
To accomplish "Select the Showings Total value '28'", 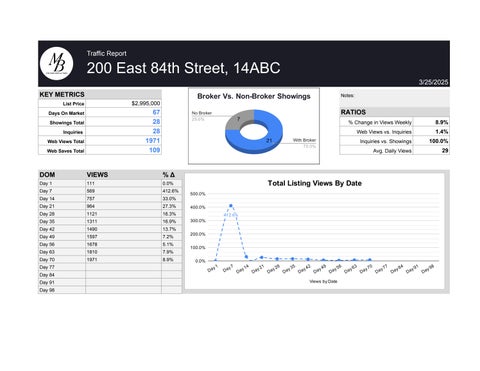I will 156,122.
